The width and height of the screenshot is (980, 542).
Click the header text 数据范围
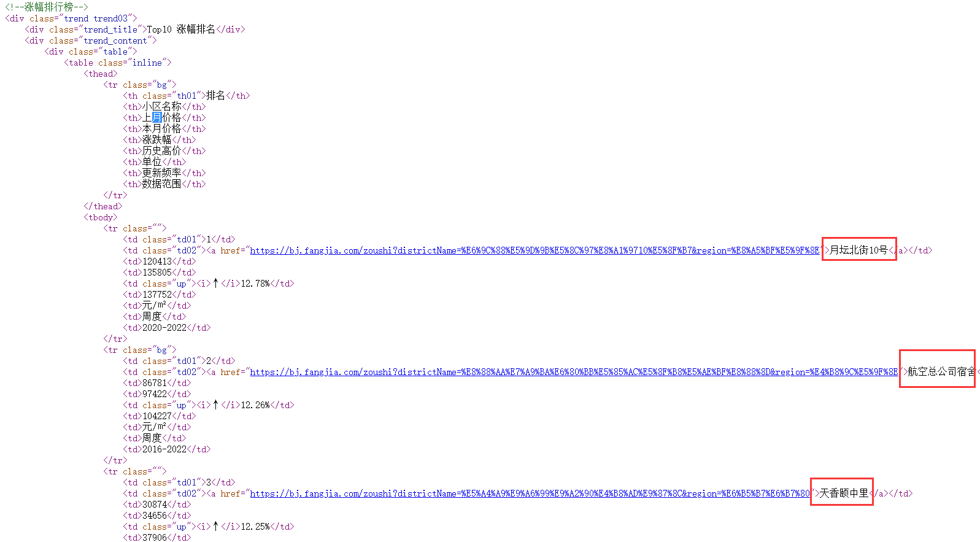click(162, 184)
